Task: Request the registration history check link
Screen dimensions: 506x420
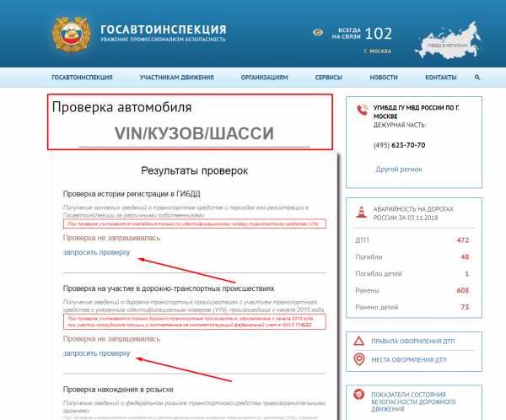Action: 96,252
